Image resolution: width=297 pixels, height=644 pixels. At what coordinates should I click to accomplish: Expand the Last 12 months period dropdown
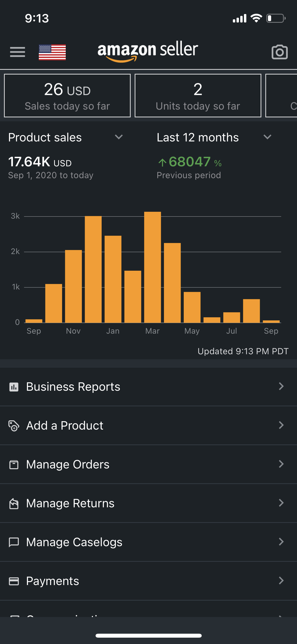(x=267, y=137)
